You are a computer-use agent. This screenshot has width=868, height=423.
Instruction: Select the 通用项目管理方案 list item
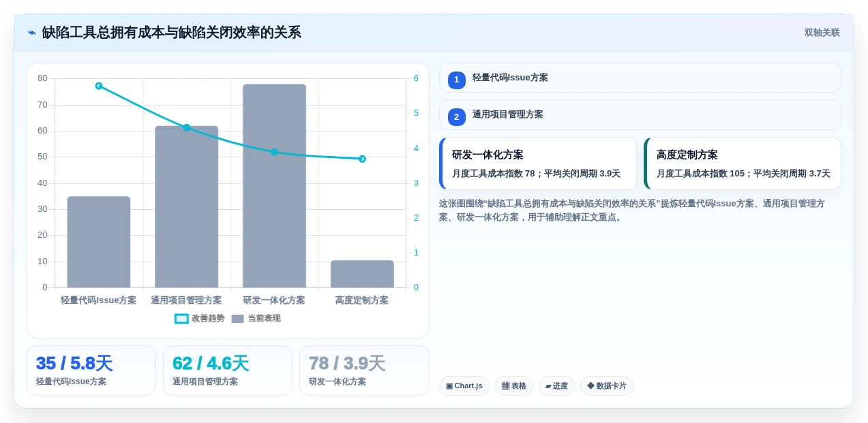pos(640,114)
